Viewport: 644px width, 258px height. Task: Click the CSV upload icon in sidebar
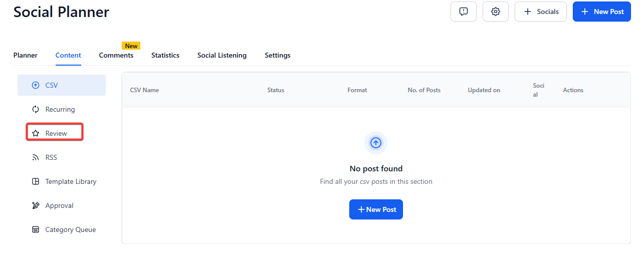tap(36, 85)
